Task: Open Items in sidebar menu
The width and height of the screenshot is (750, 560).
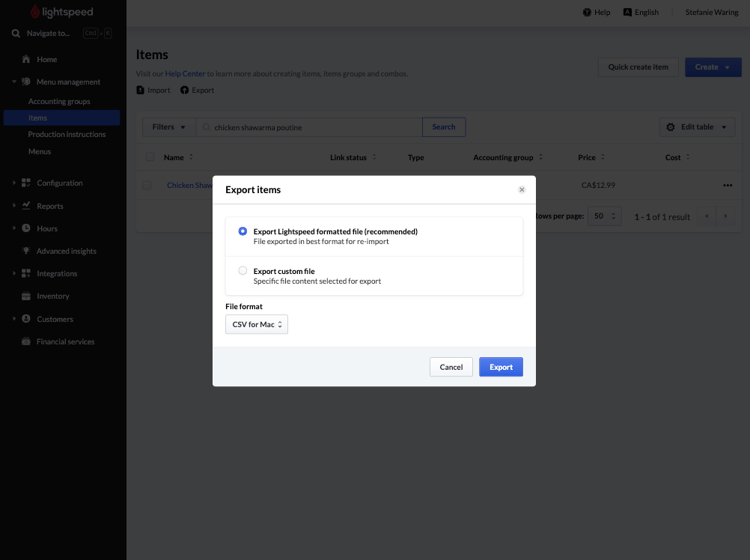Action: [x=61, y=118]
